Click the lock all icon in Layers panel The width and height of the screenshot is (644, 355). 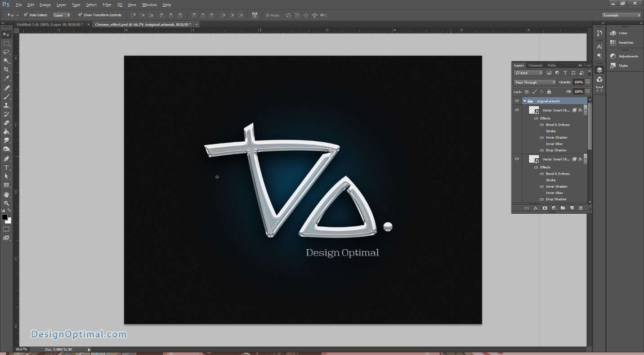[x=549, y=92]
